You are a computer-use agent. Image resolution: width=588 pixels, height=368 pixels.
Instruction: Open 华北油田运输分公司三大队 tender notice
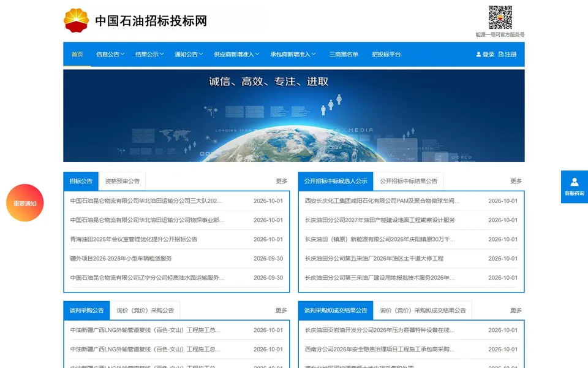pyautogui.click(x=146, y=201)
